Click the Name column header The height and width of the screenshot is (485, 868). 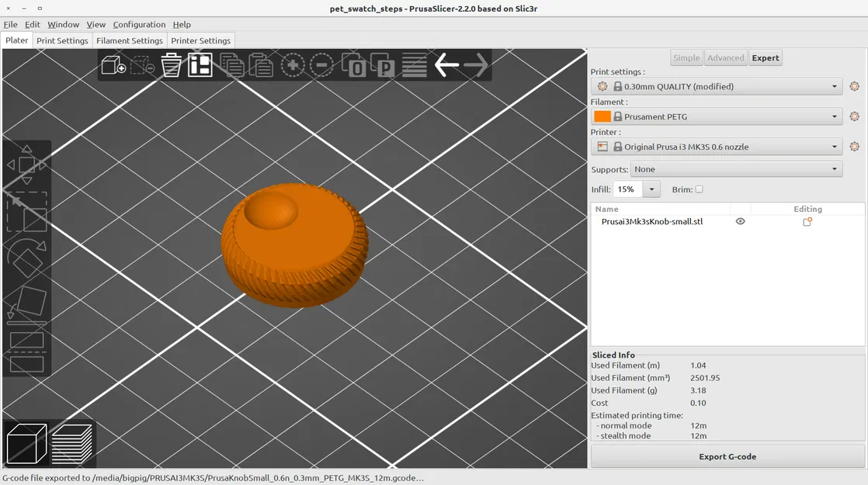click(x=606, y=209)
